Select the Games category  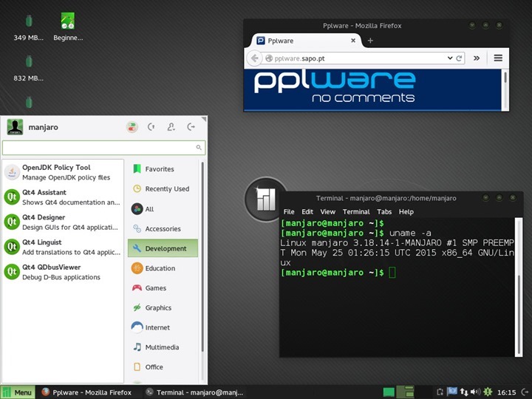coord(163,287)
